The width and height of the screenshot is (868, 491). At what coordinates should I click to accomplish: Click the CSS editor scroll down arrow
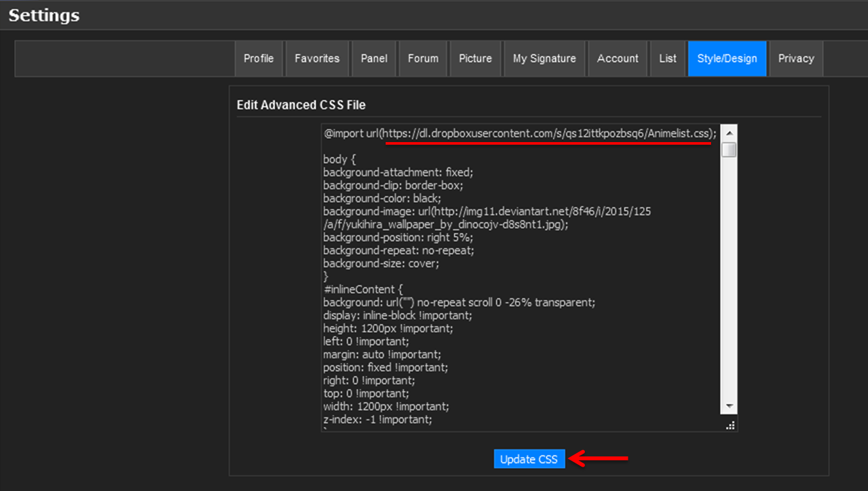(x=729, y=406)
